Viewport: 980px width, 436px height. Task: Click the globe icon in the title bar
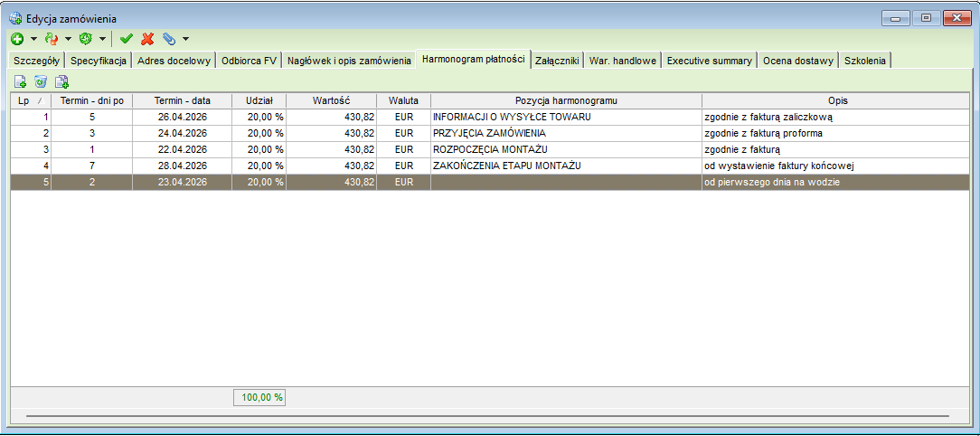(x=15, y=19)
